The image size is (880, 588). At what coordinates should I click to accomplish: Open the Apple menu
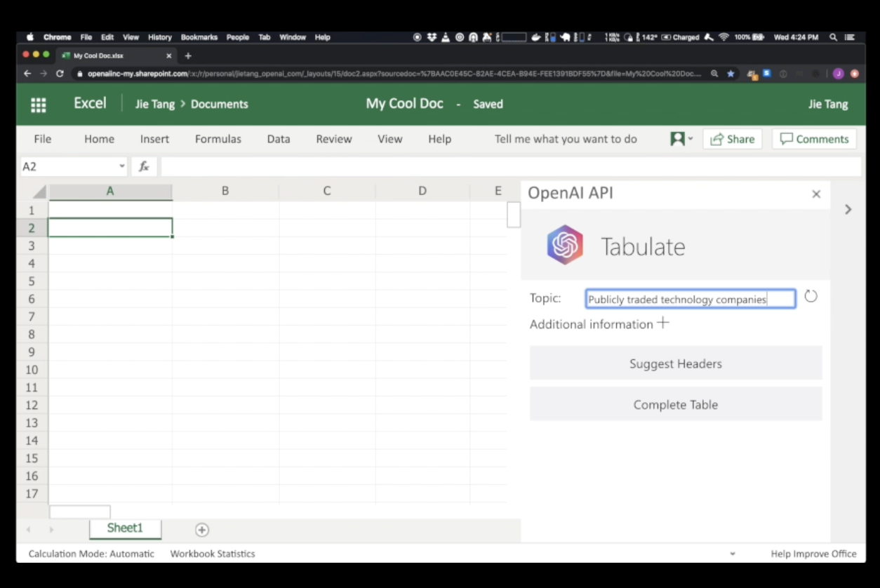[x=30, y=37]
